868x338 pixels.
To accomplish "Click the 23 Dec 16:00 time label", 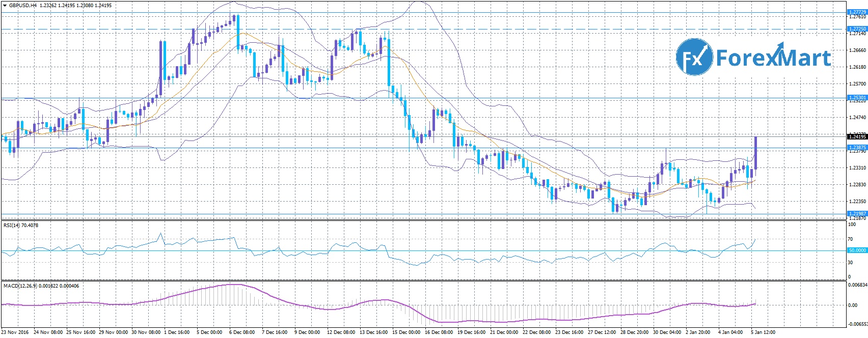I will 569,332.
